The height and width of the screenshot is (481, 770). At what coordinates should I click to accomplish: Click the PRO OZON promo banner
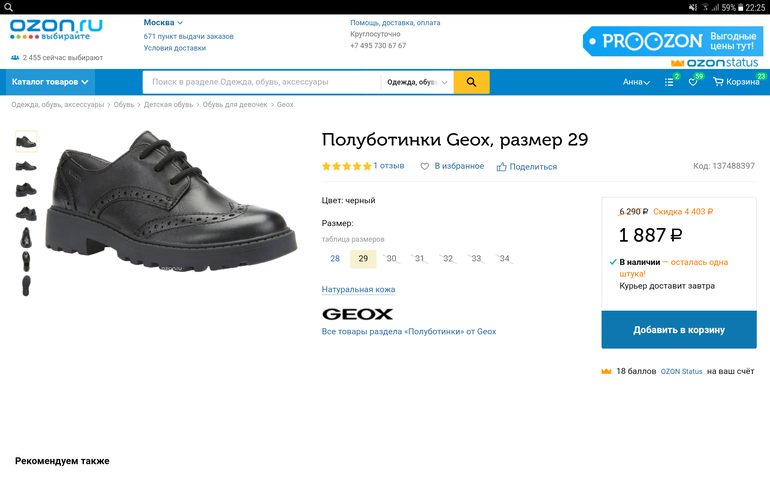(670, 41)
